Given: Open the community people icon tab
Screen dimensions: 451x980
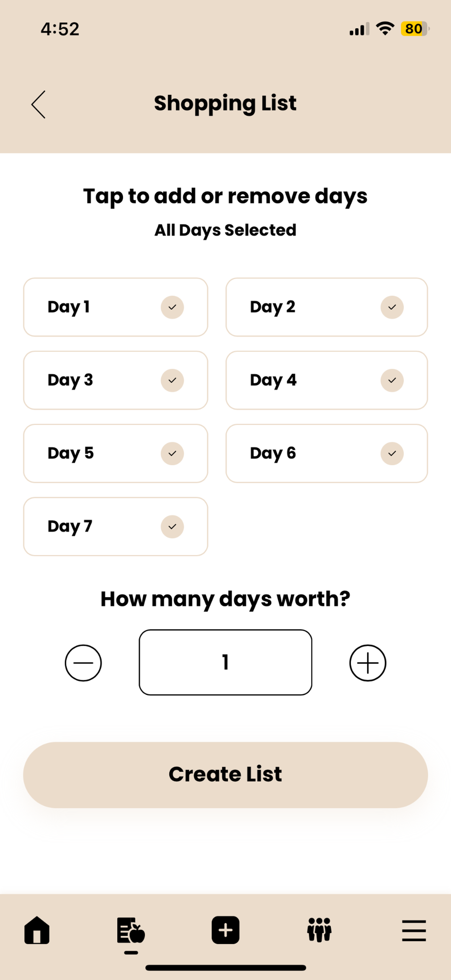Looking at the screenshot, I should (x=319, y=930).
